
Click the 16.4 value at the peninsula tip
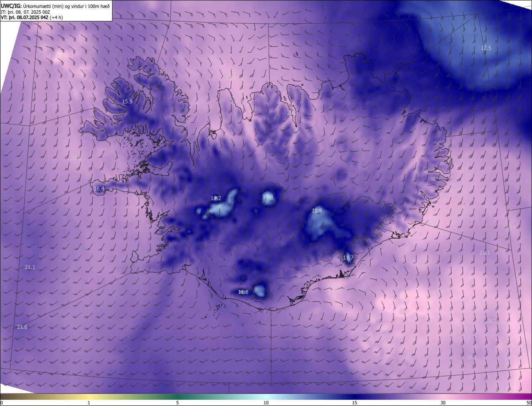tap(99, 188)
